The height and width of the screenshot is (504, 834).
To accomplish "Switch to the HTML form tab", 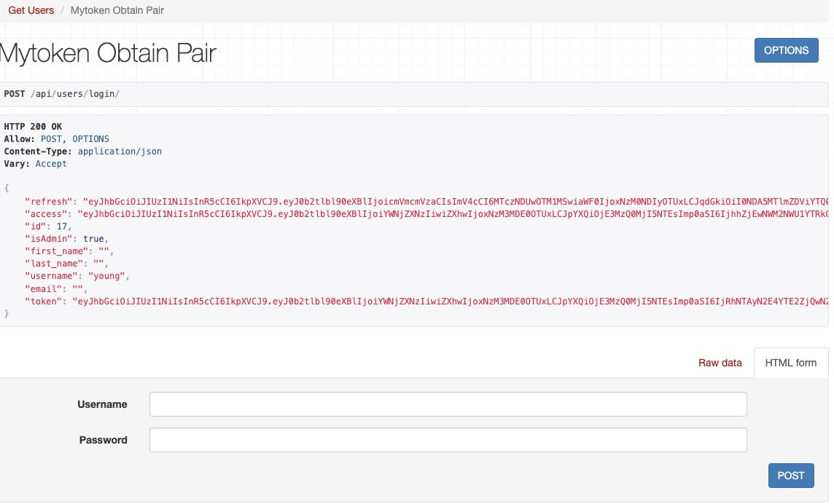I will (791, 363).
